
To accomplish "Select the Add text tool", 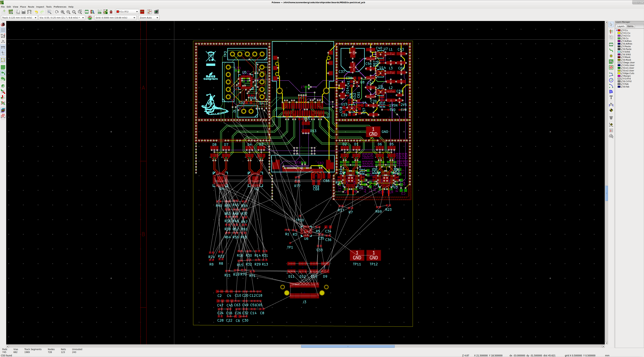I will pyautogui.click(x=611, y=97).
